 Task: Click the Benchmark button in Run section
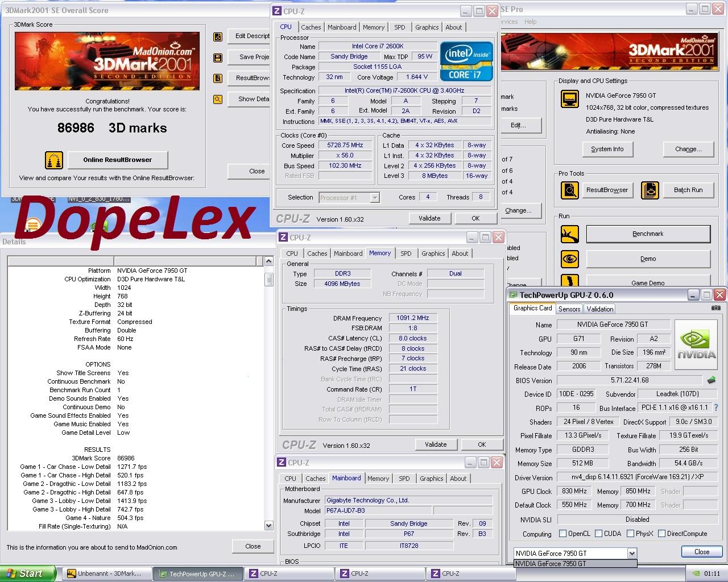click(x=648, y=234)
